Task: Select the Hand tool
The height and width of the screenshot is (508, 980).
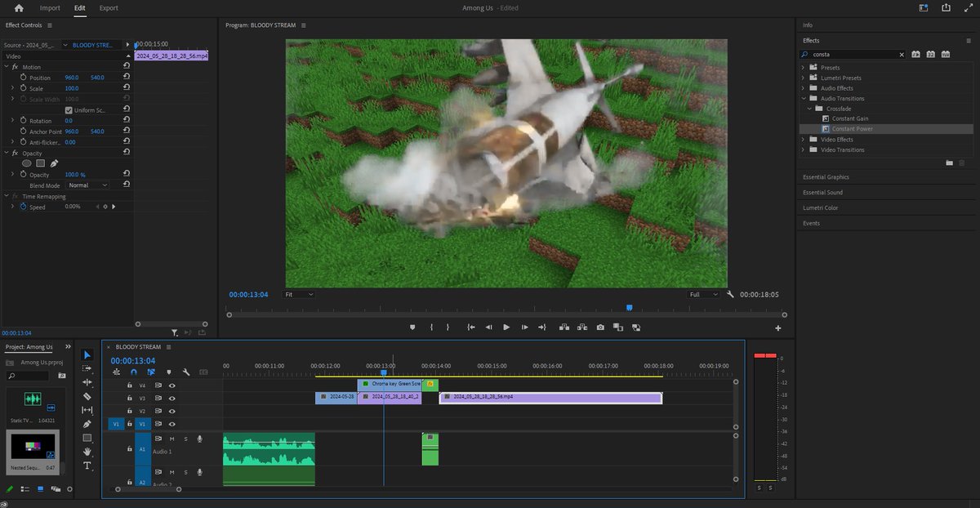Action: pyautogui.click(x=87, y=451)
